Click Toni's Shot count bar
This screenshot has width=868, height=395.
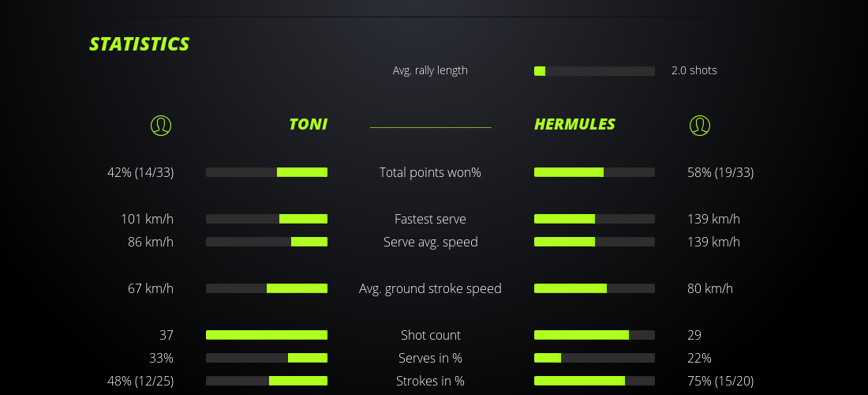point(267,335)
